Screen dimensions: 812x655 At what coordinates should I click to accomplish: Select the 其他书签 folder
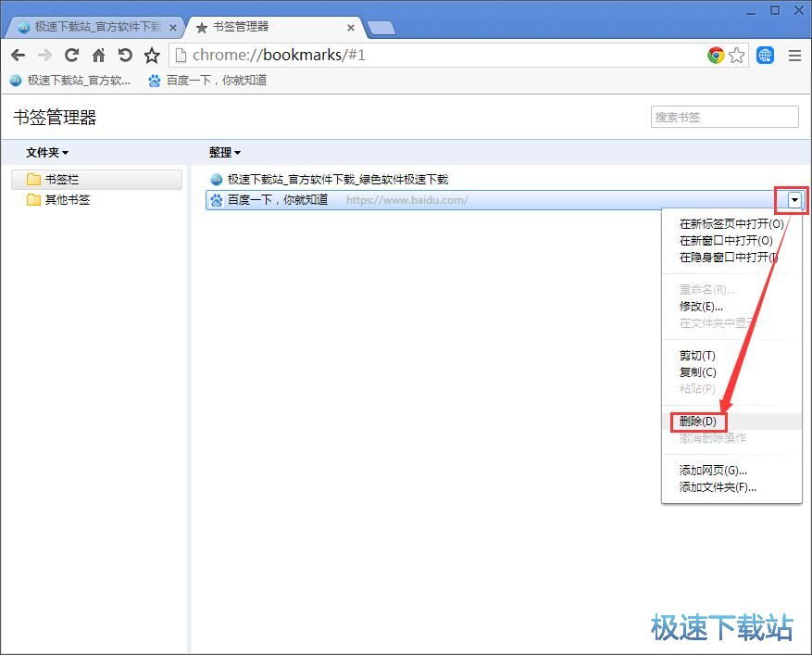click(x=97, y=199)
